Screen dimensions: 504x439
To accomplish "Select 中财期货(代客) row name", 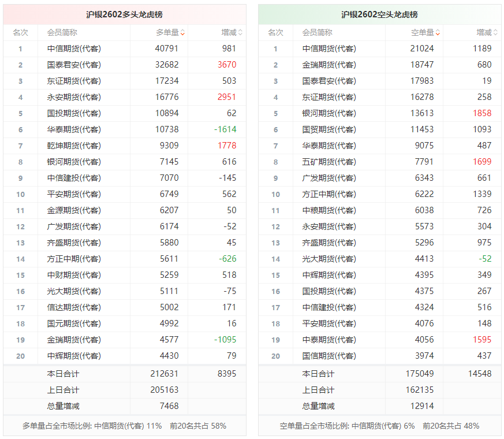I will tap(74, 275).
